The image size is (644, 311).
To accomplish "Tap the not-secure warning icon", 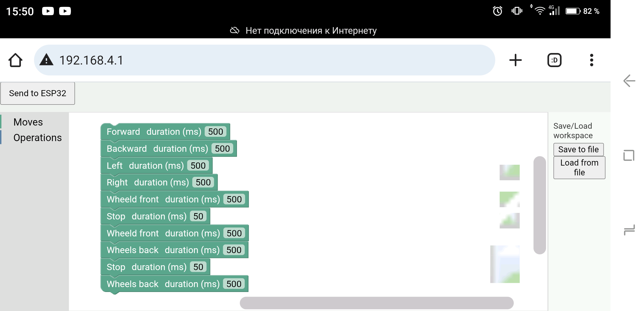I will [46, 60].
